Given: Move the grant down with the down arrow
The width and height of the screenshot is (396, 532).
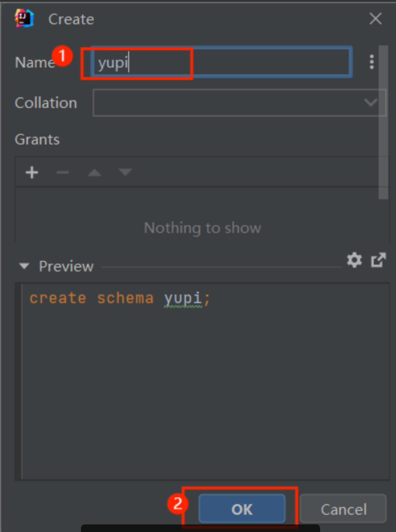Looking at the screenshot, I should 125,172.
